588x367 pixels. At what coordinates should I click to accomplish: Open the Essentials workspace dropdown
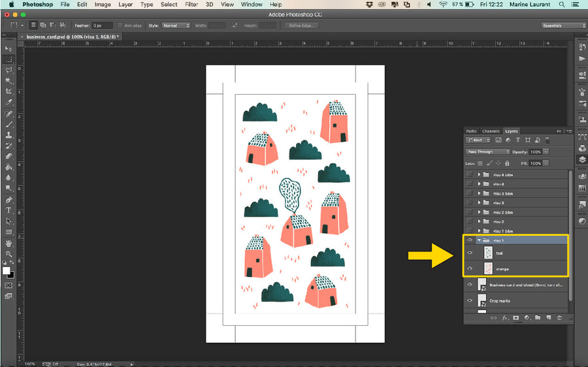pos(563,25)
